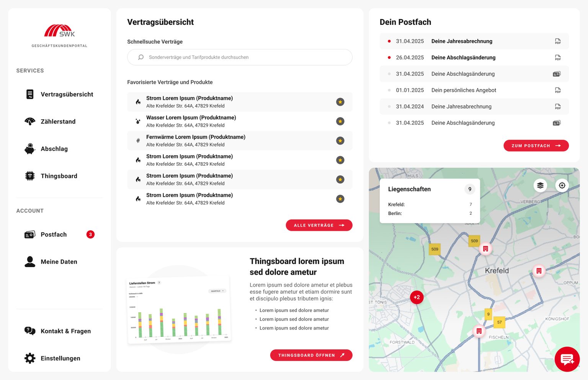Select the Krefeld row in Liegenschaften

(430, 205)
